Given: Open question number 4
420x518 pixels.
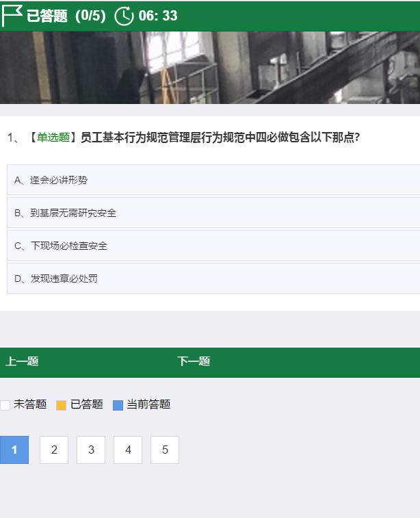Looking at the screenshot, I should click(x=128, y=450).
